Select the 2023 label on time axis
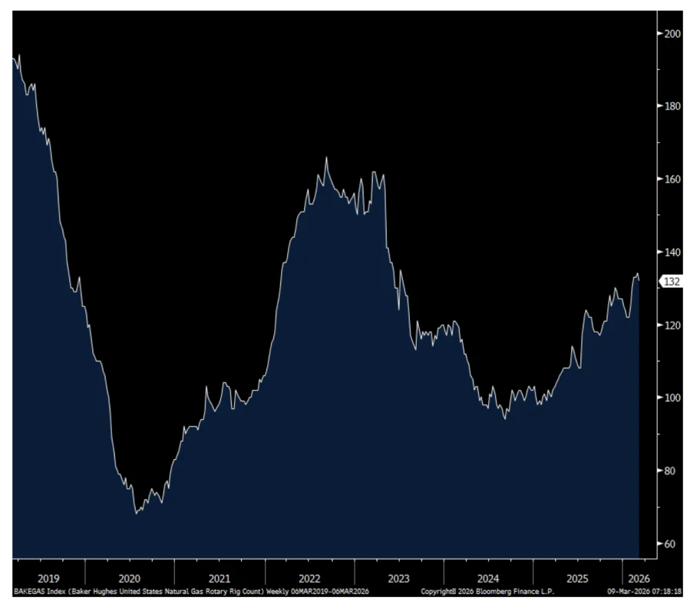 click(x=398, y=578)
